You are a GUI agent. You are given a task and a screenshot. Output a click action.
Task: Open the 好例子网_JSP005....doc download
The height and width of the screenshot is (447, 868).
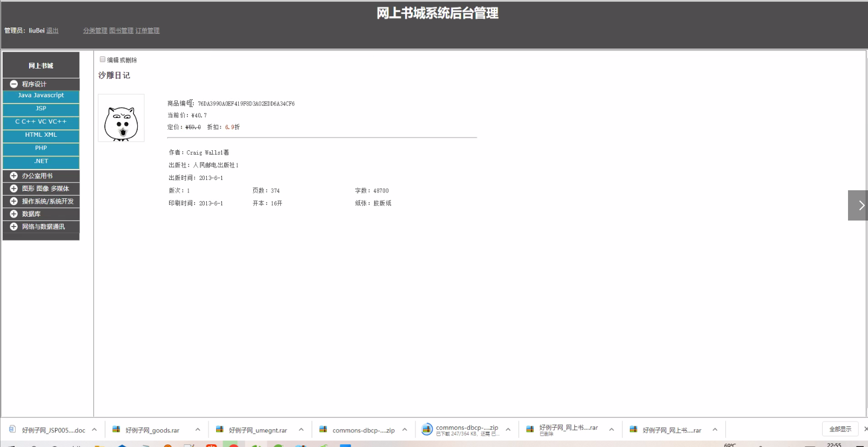[53, 431]
